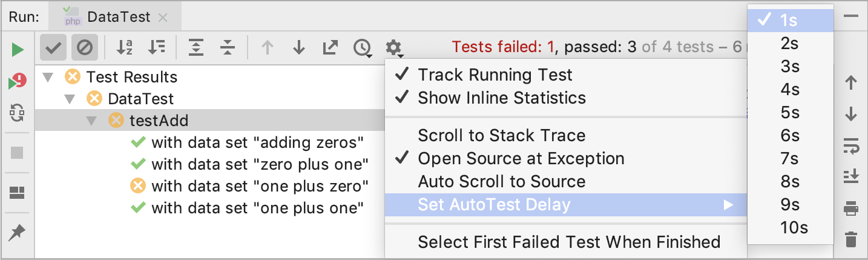This screenshot has width=868, height=260.
Task: Expand all test results icon
Action: 196,47
